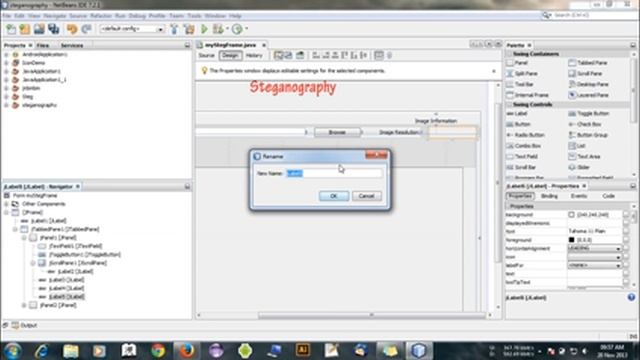Image resolution: width=640 pixels, height=360 pixels.
Task: Click the Browse button in the form
Action: [x=337, y=132]
